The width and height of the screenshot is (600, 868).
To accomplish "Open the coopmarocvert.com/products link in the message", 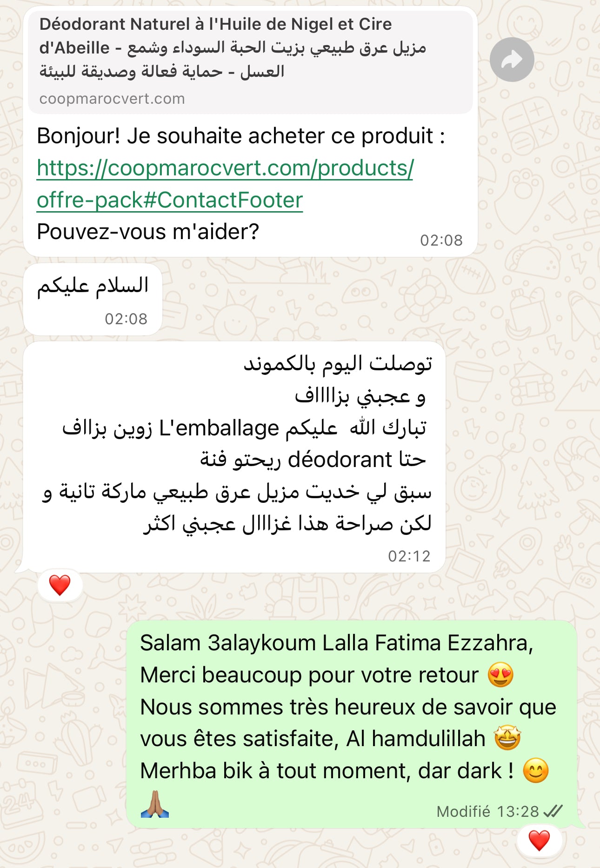I will tap(225, 168).
